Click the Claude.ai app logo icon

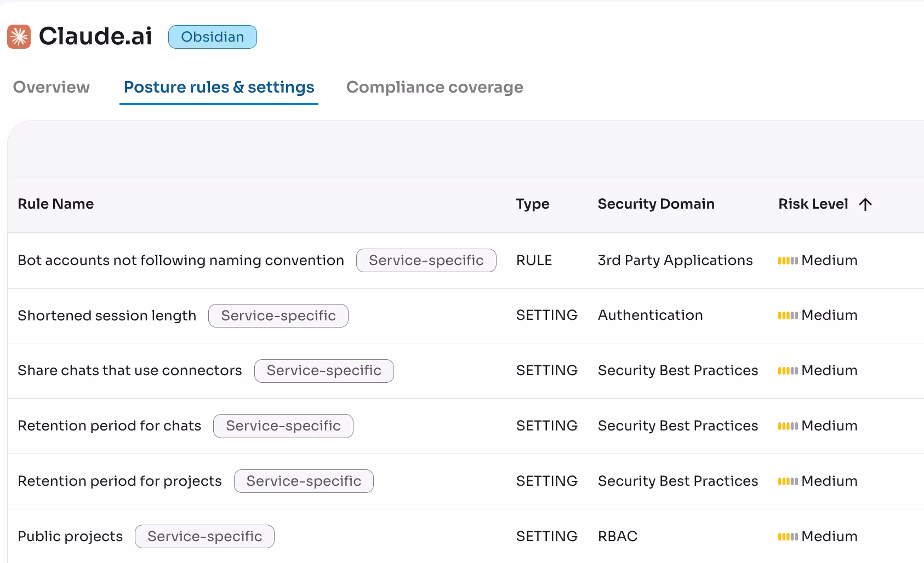point(19,37)
